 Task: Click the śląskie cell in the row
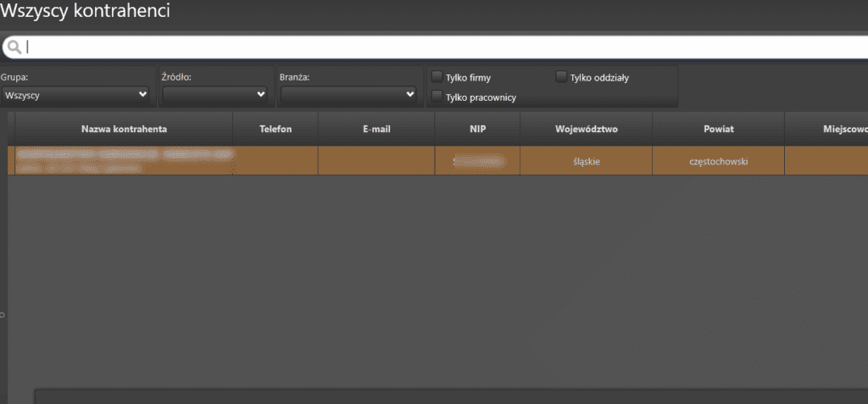point(586,161)
